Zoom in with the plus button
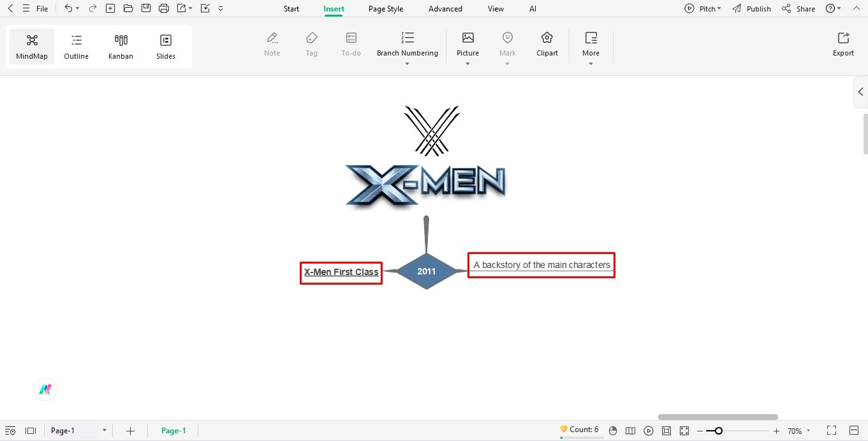 (776, 431)
